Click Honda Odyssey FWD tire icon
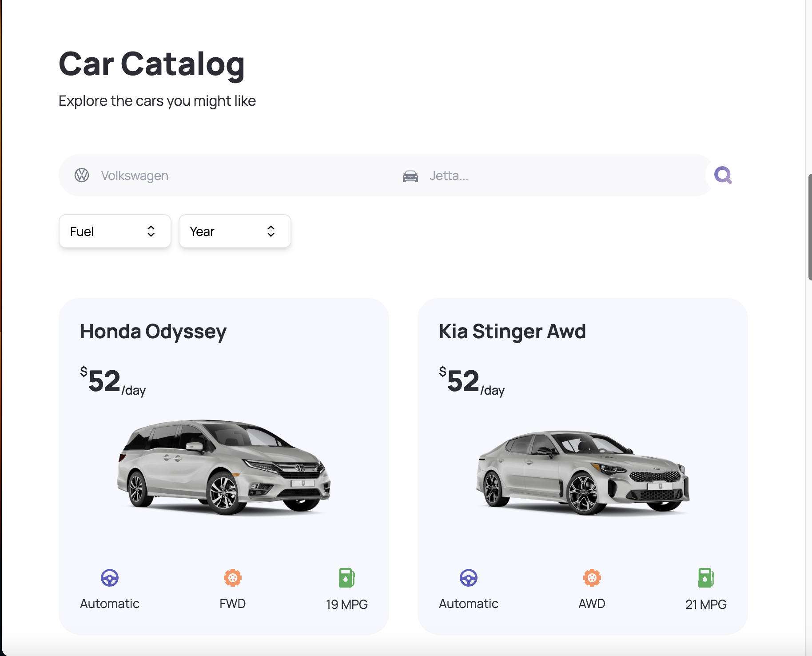This screenshot has width=812, height=656. 233,578
